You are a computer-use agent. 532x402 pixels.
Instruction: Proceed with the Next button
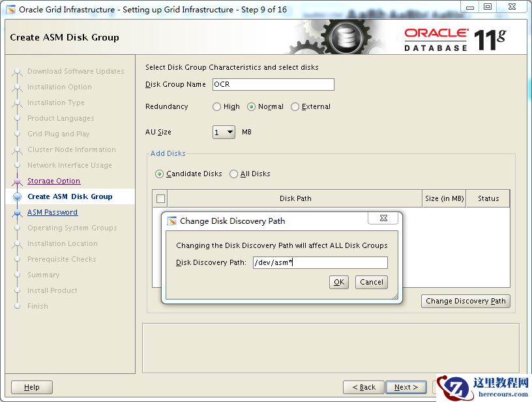coord(406,387)
